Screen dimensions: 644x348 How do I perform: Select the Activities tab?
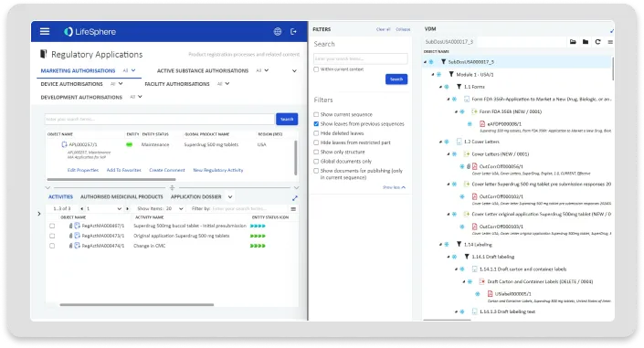point(60,196)
